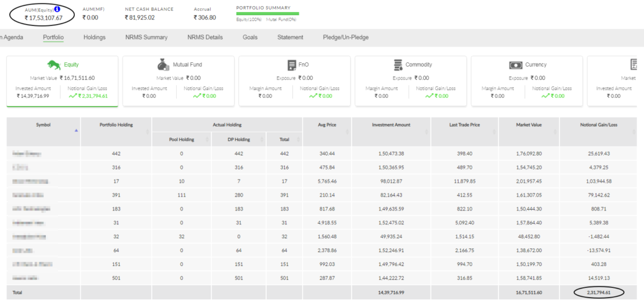Click pool holding cell 111
The height and width of the screenshot is (303, 644).
tap(182, 195)
